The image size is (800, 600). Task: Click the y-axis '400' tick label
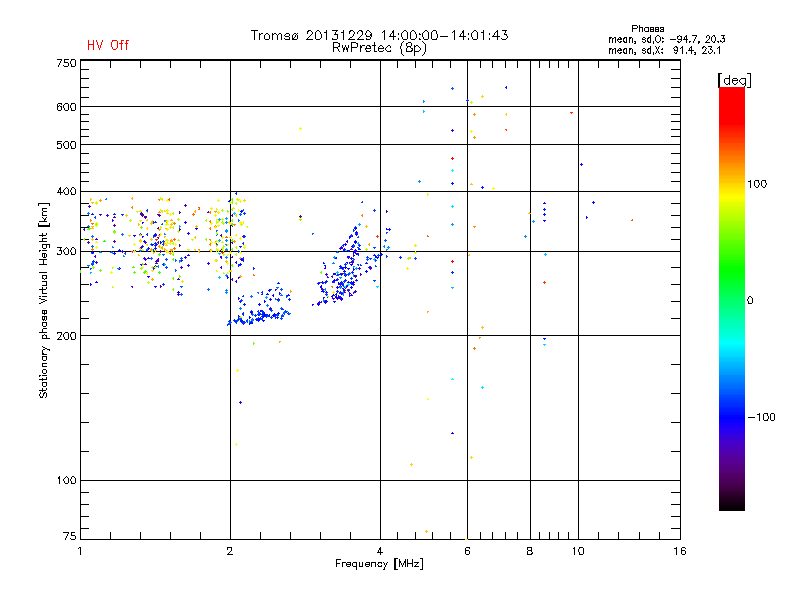(66, 191)
